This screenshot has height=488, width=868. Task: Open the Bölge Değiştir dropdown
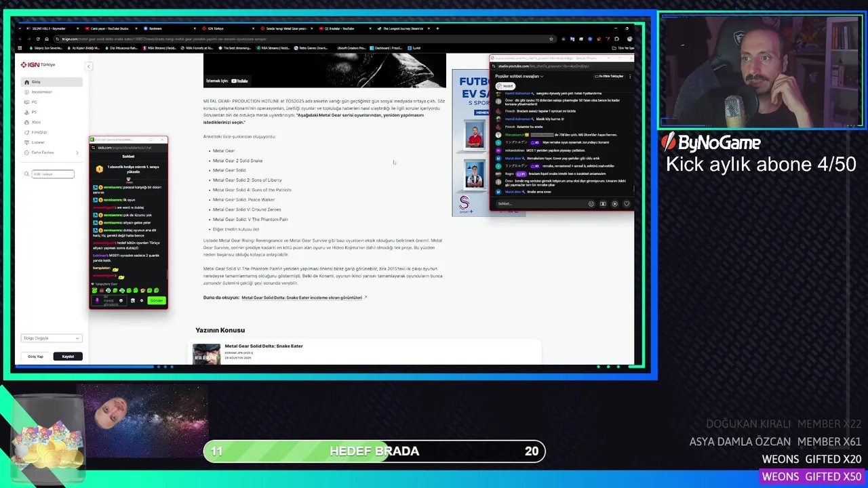point(52,338)
